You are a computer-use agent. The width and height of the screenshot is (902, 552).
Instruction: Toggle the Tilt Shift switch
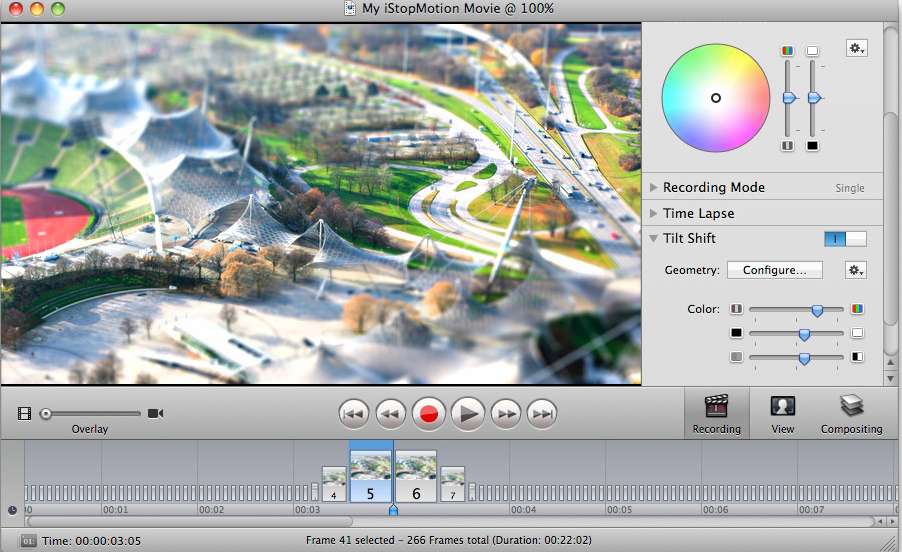(x=845, y=239)
